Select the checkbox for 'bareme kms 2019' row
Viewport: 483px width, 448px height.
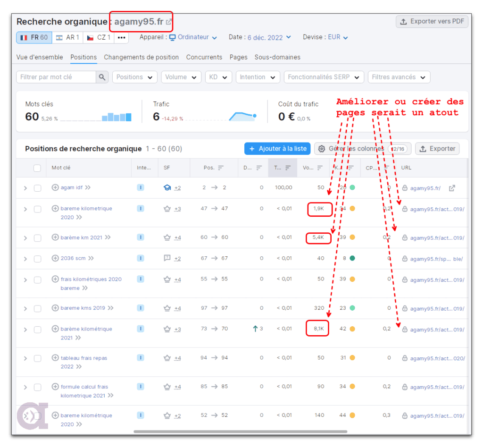(x=37, y=308)
